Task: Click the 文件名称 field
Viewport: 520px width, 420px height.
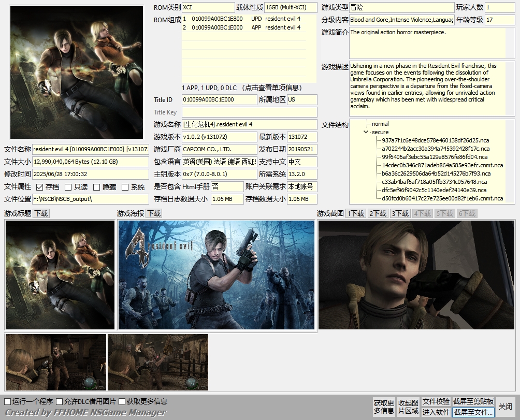Action: pos(91,150)
